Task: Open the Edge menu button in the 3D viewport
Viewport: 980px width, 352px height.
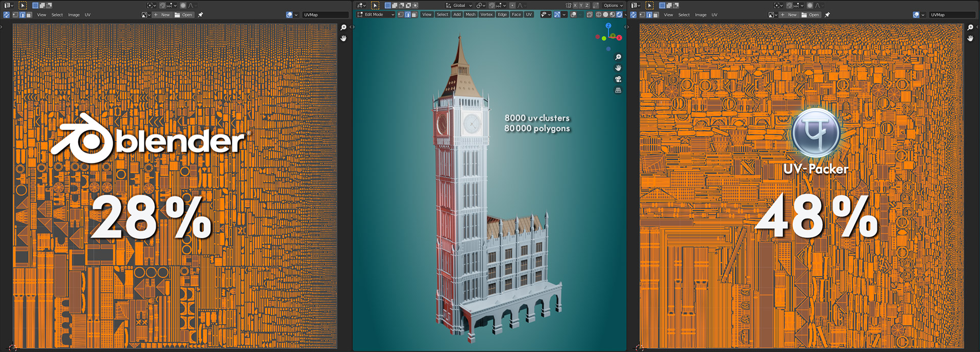Action: click(502, 15)
